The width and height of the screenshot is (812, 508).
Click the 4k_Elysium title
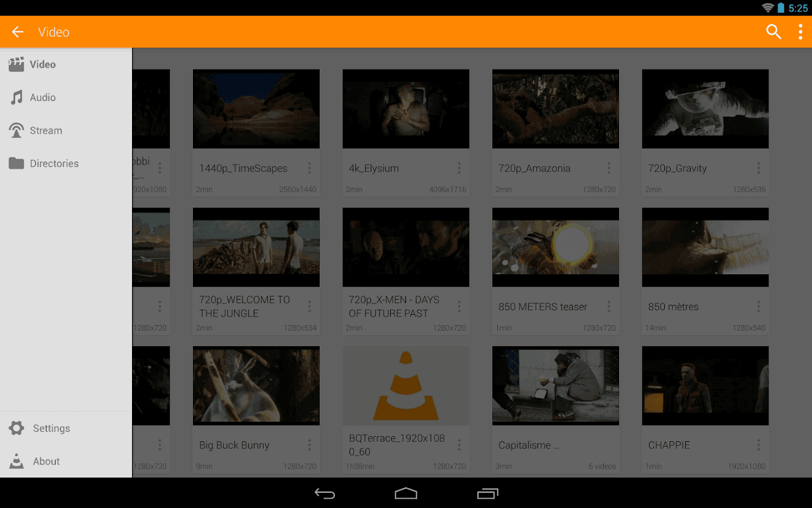click(x=374, y=168)
